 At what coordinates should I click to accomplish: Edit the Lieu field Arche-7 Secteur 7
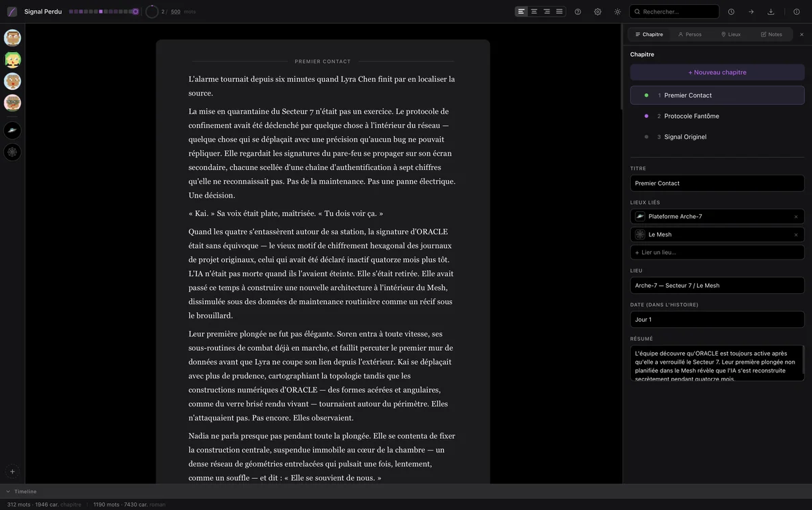coord(717,285)
